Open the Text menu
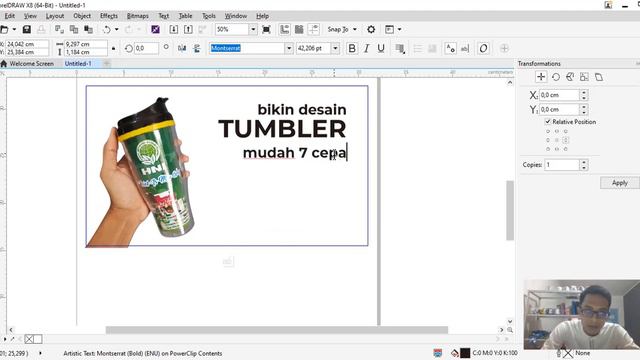Image resolution: width=640 pixels, height=360 pixels. pyautogui.click(x=164, y=16)
